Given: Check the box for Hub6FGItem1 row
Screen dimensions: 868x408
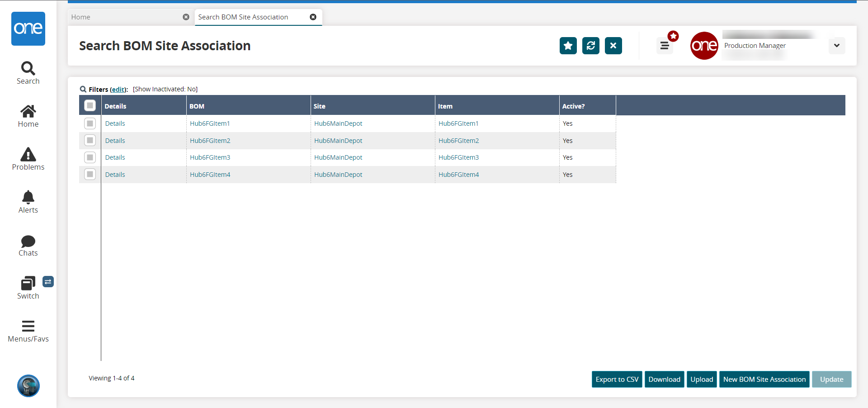Looking at the screenshot, I should (x=90, y=123).
